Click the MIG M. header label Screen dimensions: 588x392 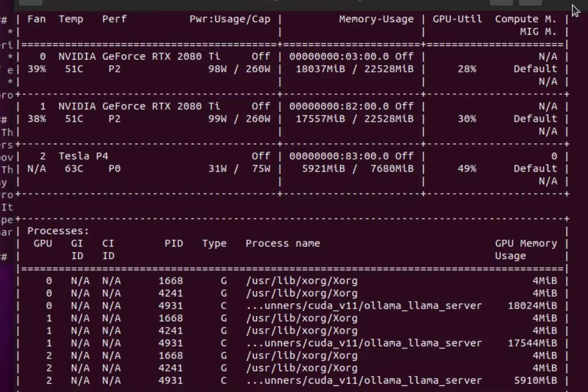point(538,32)
